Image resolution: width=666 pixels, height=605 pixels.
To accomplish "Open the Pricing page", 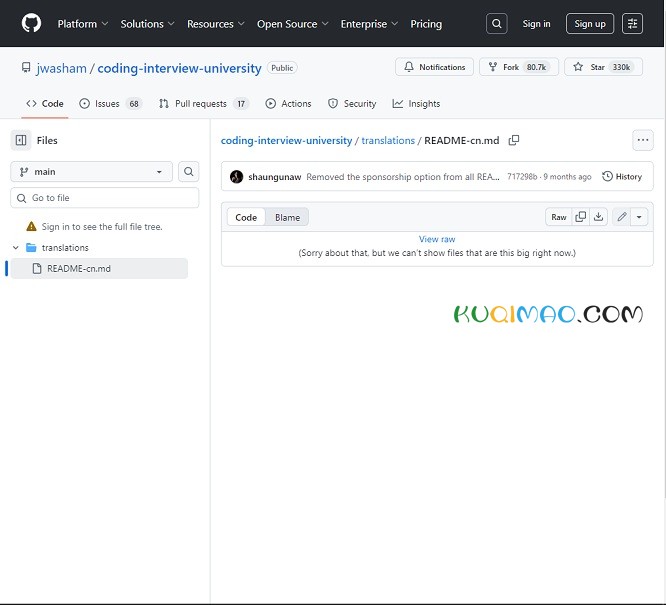I will click(426, 24).
